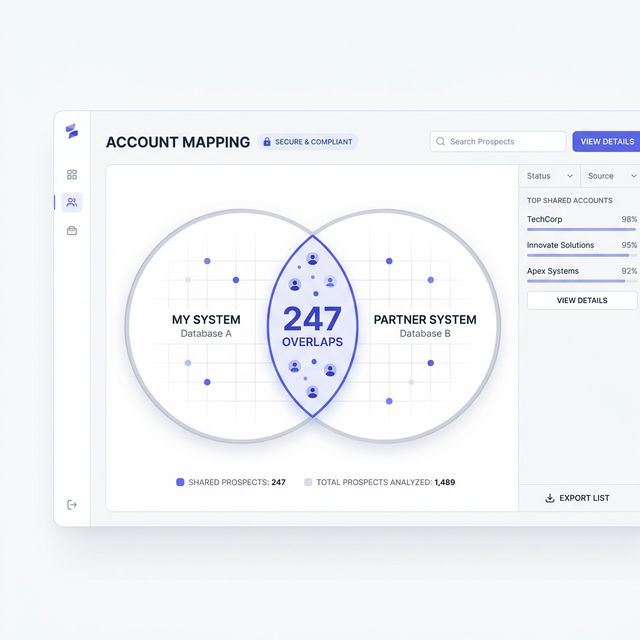Click the Secure & Compliant badge
Screen dimensions: 640x640
(308, 142)
